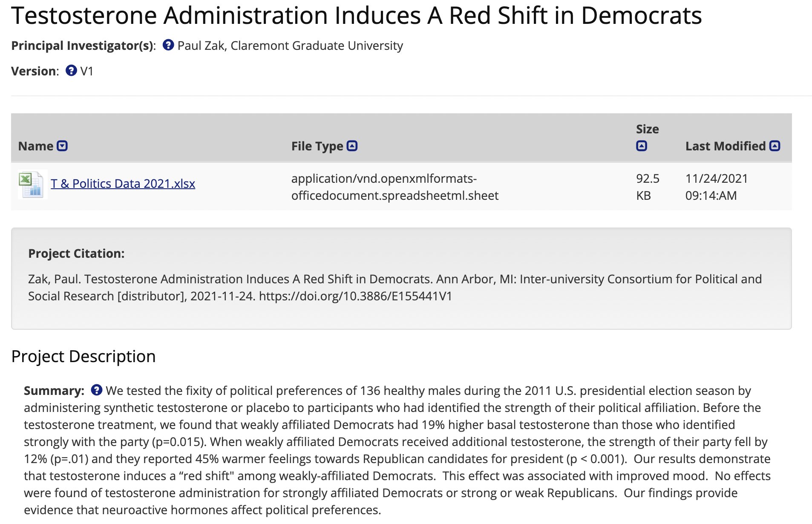
Task: Sort by Last Modified using arrow icon
Action: 775,146
